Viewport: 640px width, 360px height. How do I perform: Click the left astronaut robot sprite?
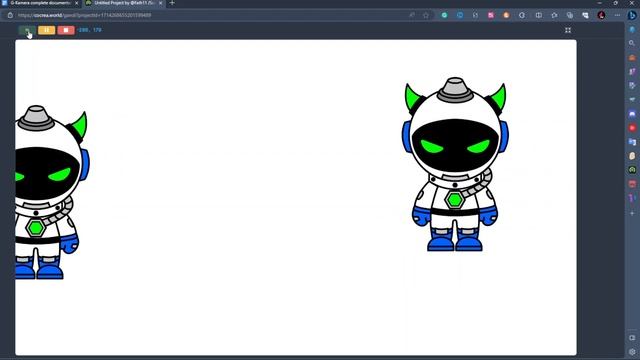click(52, 192)
